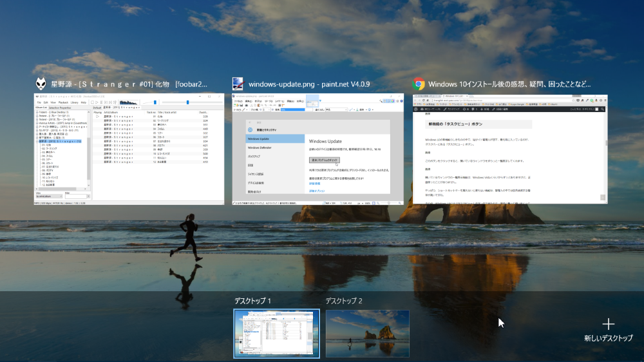
Task: Open the by artist/album View dropdown
Action: click(48, 195)
